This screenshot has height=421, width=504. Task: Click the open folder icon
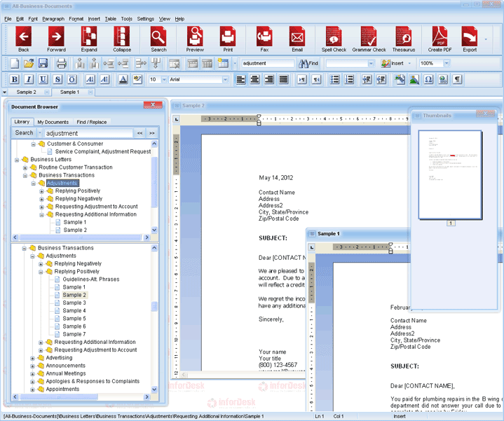point(29,63)
